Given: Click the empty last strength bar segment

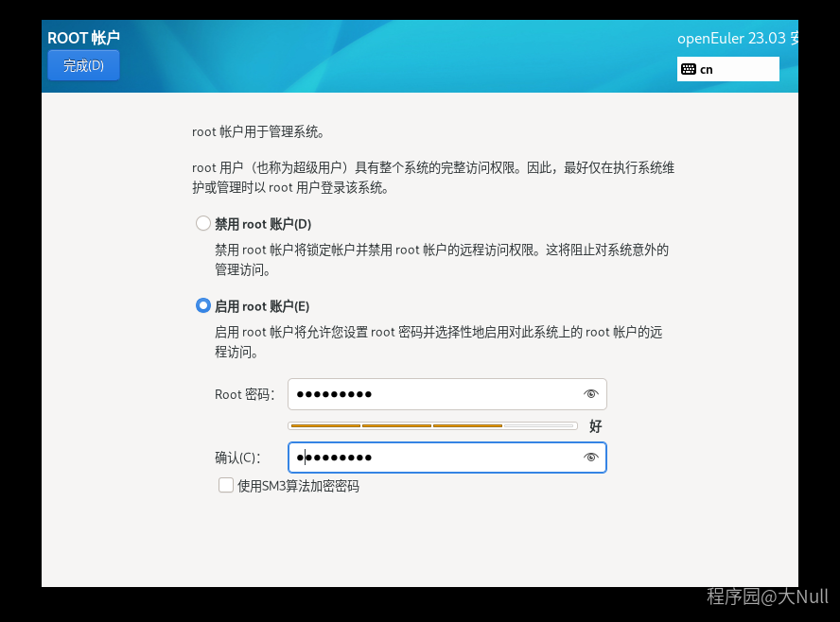Looking at the screenshot, I should [x=539, y=425].
